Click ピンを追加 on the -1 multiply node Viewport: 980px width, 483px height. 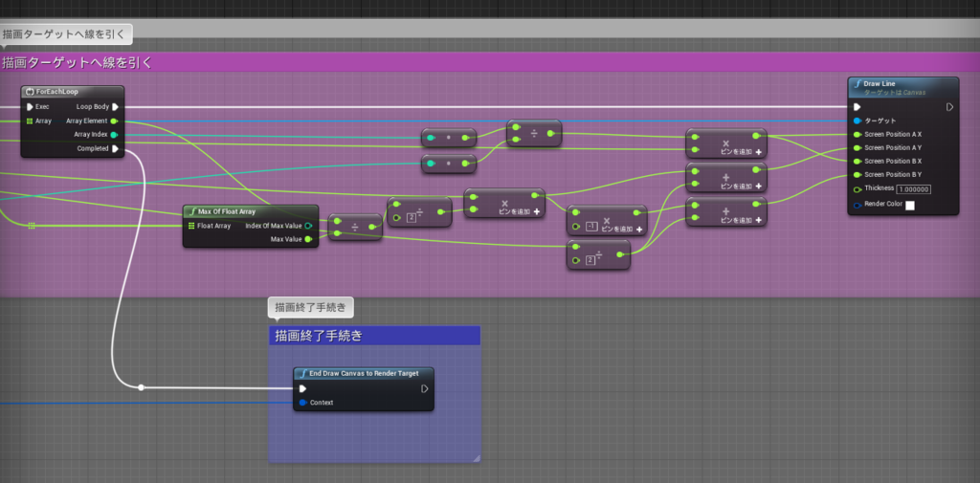[x=622, y=230]
